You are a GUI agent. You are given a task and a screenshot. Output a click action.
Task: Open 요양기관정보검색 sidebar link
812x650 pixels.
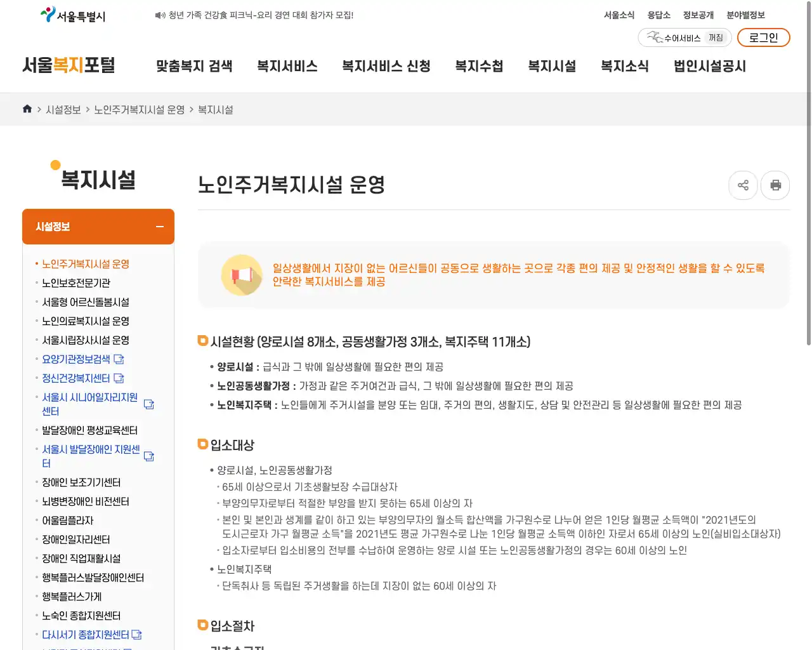tap(76, 359)
